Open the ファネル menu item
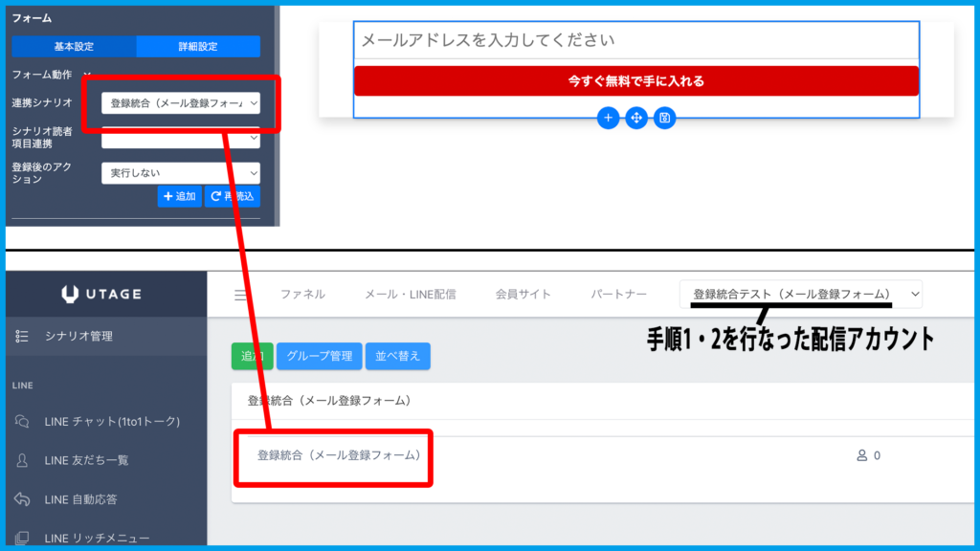Screen dimensions: 980x551 coord(302,295)
